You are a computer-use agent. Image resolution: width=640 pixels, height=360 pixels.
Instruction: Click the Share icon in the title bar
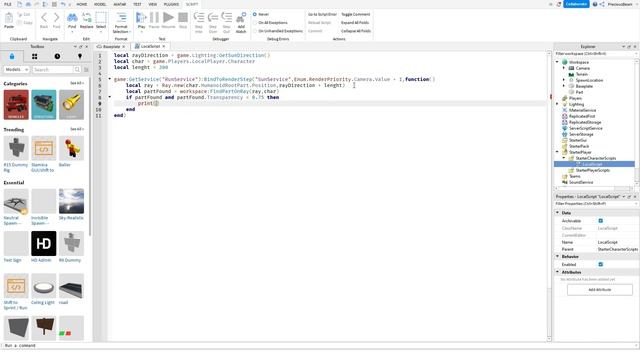point(602,4)
